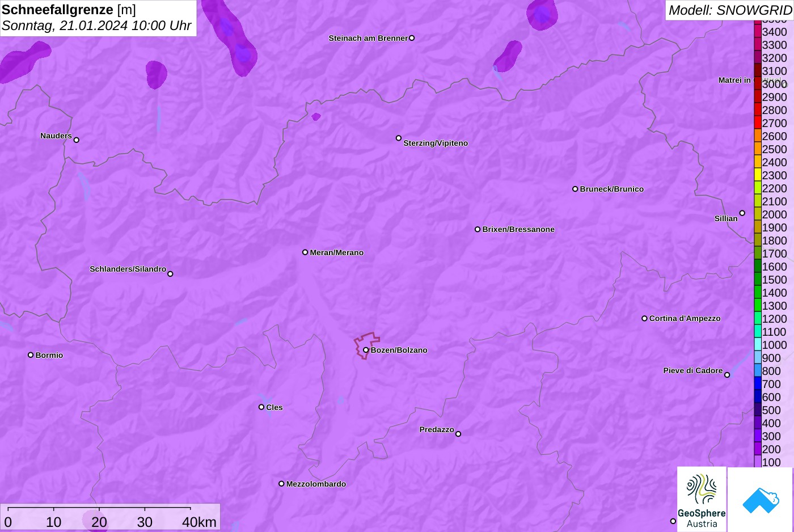
Task: Click the "Brixen/Bressanone" city label
Action: pyautogui.click(x=518, y=229)
